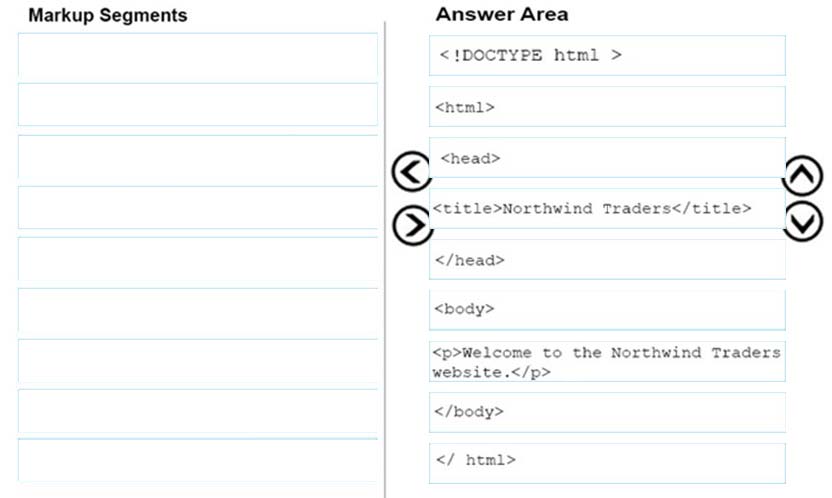Click the down arrow reorder icon
The image size is (832, 498).
tap(802, 221)
